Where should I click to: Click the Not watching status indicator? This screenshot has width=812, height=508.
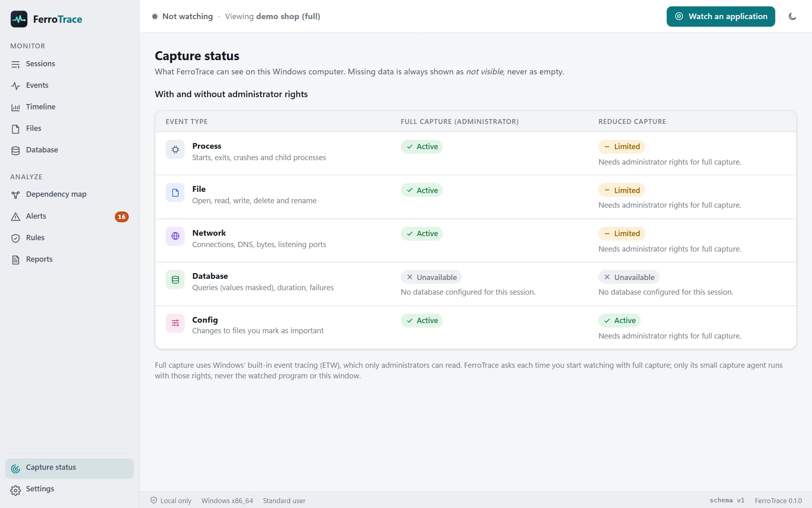[x=182, y=17]
